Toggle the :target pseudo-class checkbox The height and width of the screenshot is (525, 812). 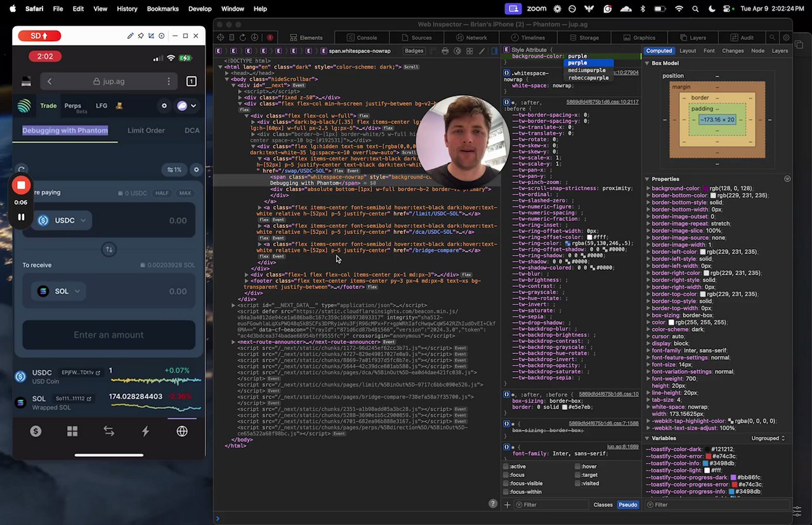pyautogui.click(x=577, y=475)
